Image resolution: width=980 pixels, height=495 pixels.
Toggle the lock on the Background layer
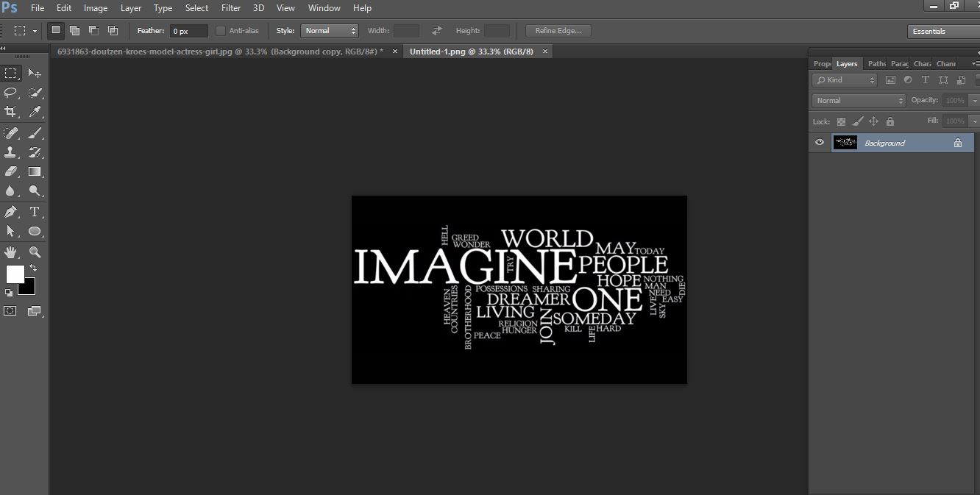957,143
